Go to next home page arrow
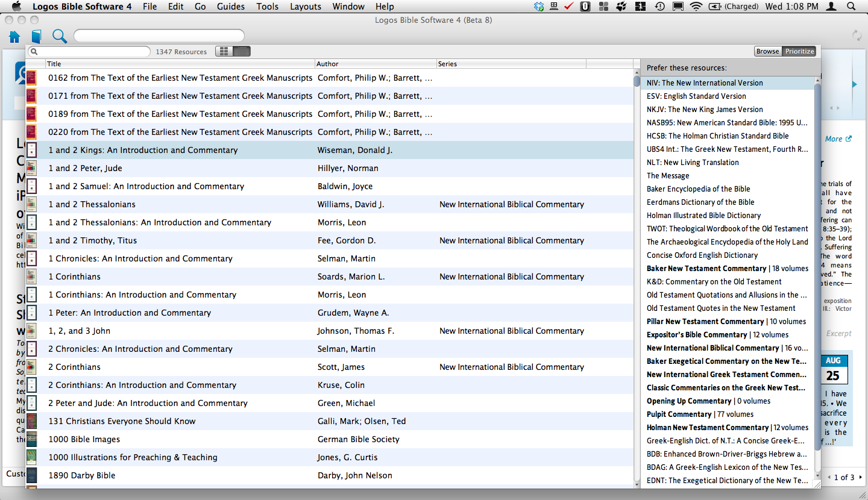The height and width of the screenshot is (500, 868). tap(860, 477)
